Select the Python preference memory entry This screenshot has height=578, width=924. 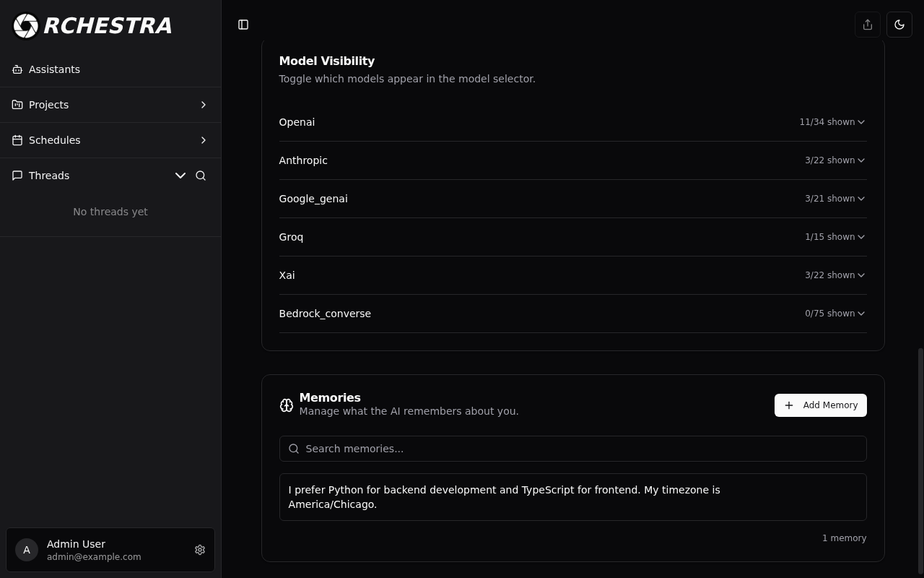pyautogui.click(x=572, y=497)
